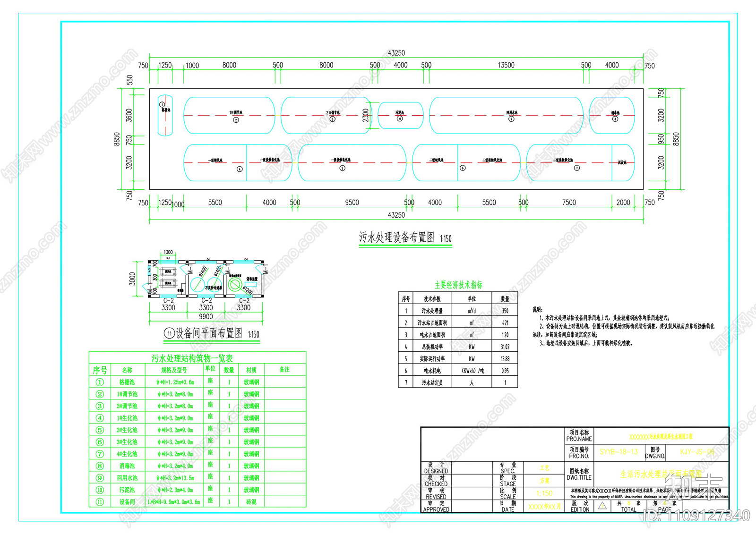The image size is (756, 534).
Task: Select the 2000 dimension at bottom right
Action: pos(623,203)
